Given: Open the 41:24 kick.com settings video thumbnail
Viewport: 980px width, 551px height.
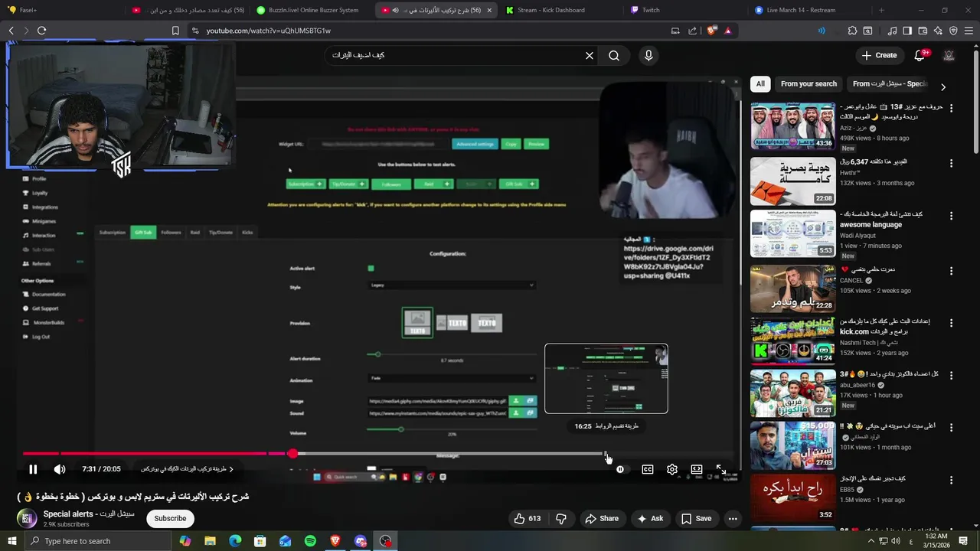Looking at the screenshot, I should (792, 341).
